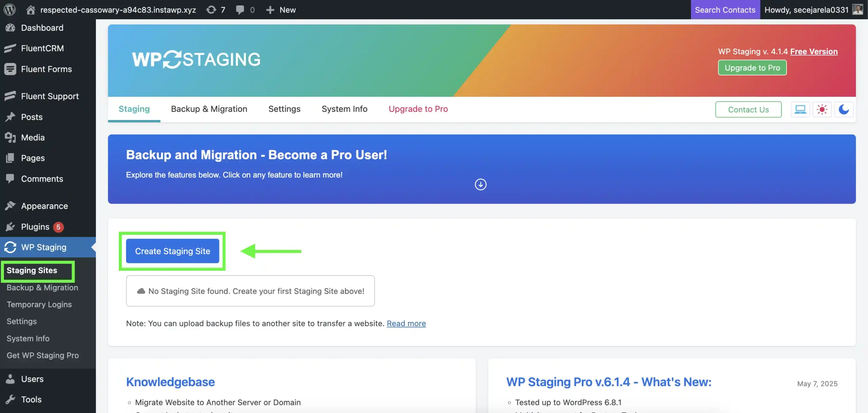868x413 pixels.
Task: Click the Pages icon in sidebar
Action: point(10,158)
